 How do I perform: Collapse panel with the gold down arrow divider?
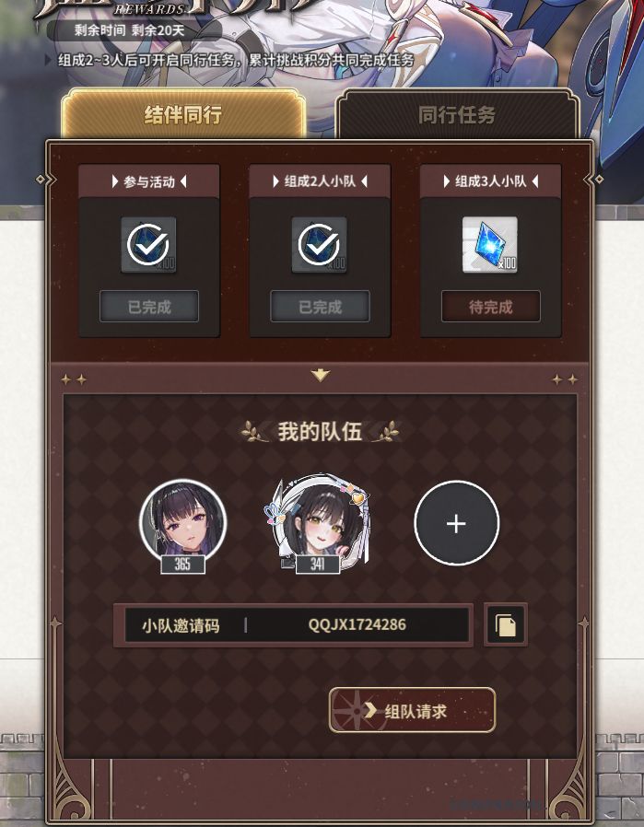(320, 375)
